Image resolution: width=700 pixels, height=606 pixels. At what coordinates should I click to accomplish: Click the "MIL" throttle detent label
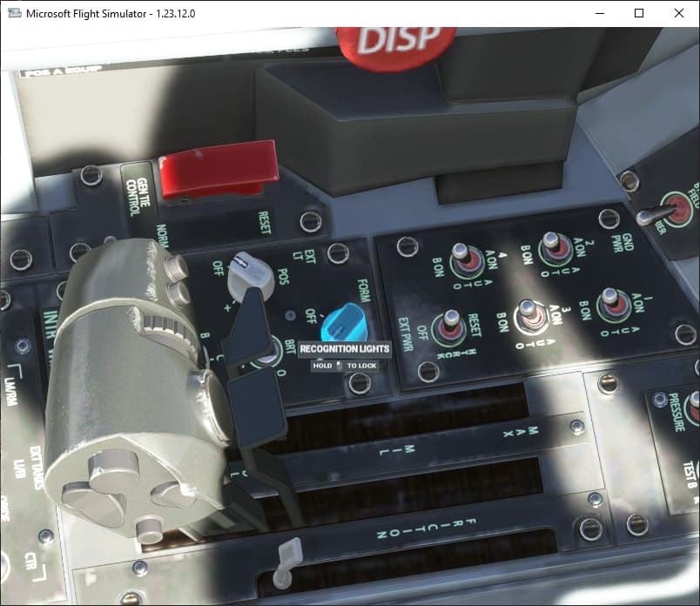pyautogui.click(x=398, y=449)
